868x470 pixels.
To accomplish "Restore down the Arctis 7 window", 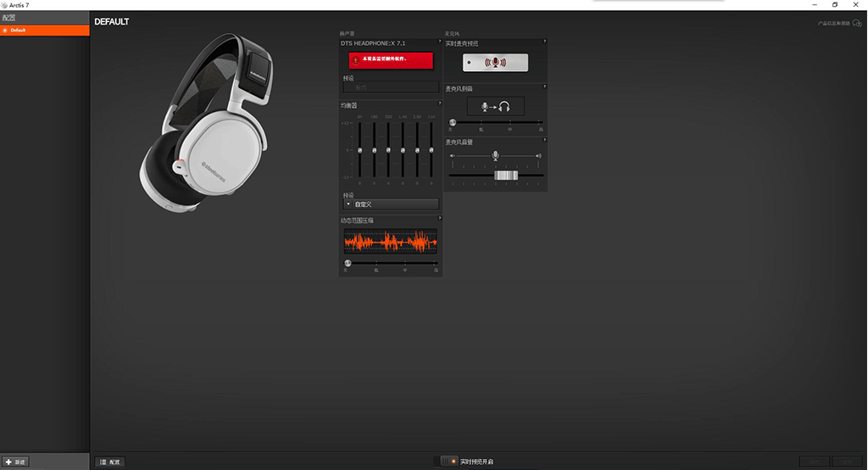I will (x=835, y=5).
